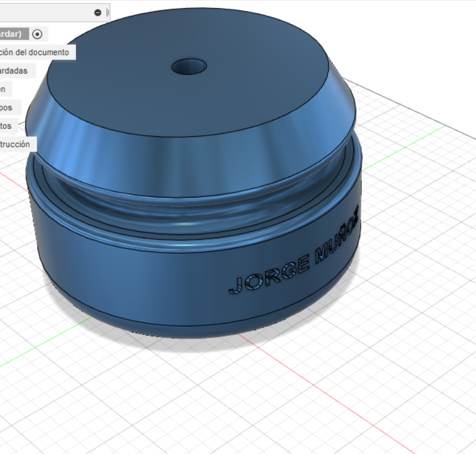Select the highlighted "ardar)" root component row
The width and height of the screenshot is (476, 454).
coord(14,34)
